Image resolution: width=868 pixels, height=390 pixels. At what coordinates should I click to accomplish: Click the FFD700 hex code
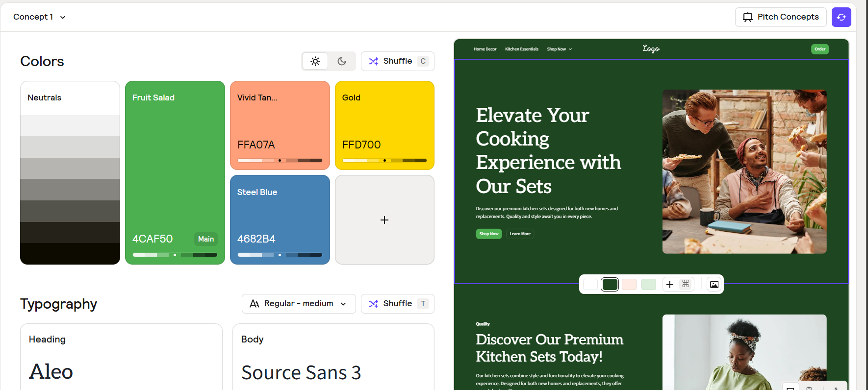(x=361, y=145)
